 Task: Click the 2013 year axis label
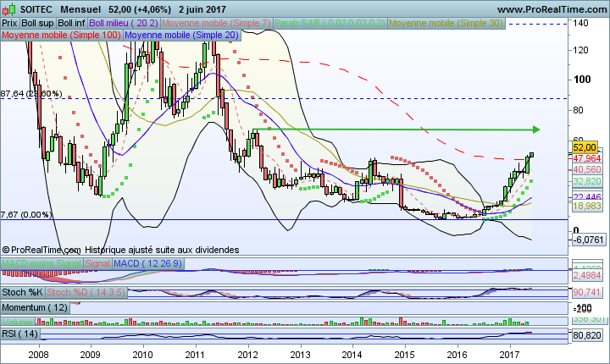pos(300,355)
